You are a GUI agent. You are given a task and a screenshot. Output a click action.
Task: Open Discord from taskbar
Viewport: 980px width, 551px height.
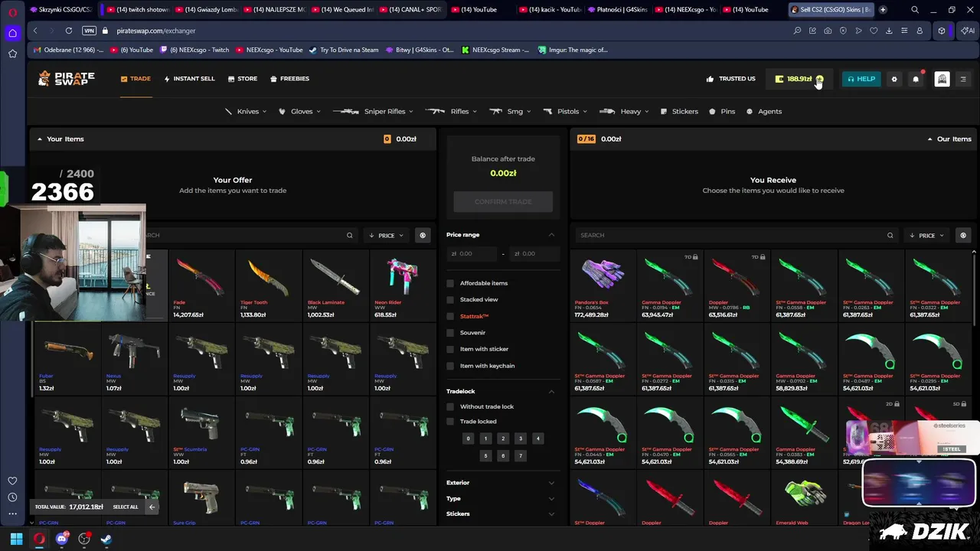pos(62,539)
